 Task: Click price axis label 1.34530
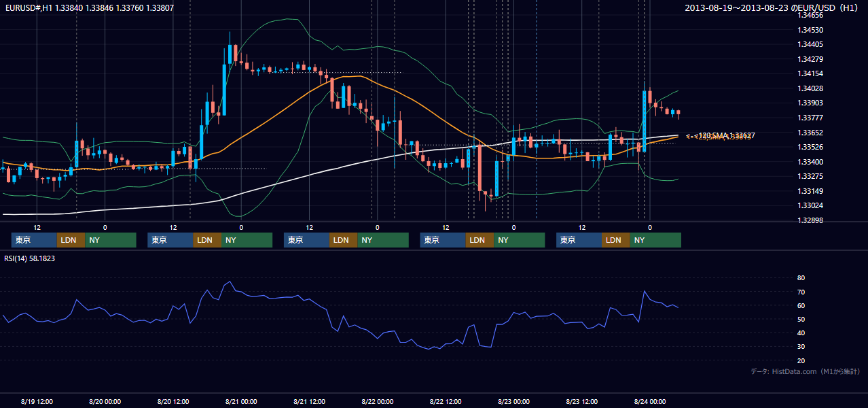click(810, 30)
